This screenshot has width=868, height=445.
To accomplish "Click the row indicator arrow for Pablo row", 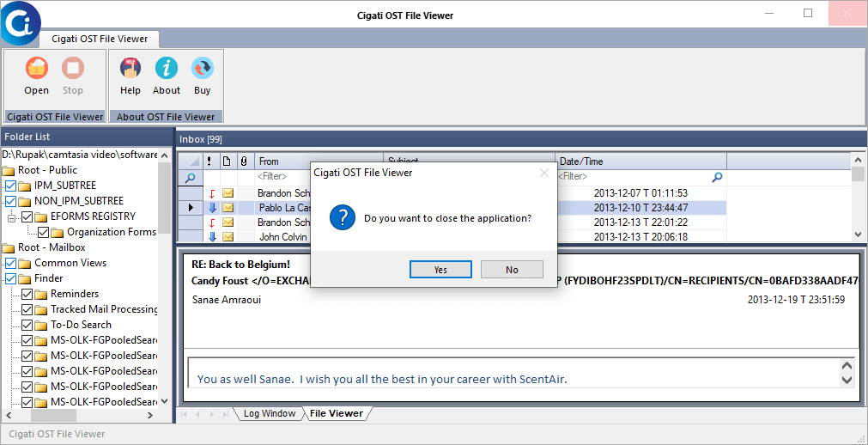I will click(191, 208).
